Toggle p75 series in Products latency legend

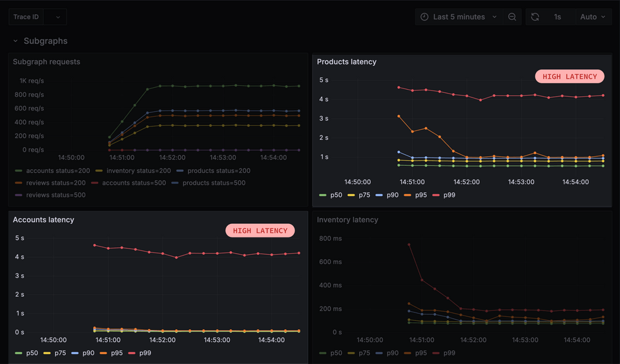tap(364, 195)
